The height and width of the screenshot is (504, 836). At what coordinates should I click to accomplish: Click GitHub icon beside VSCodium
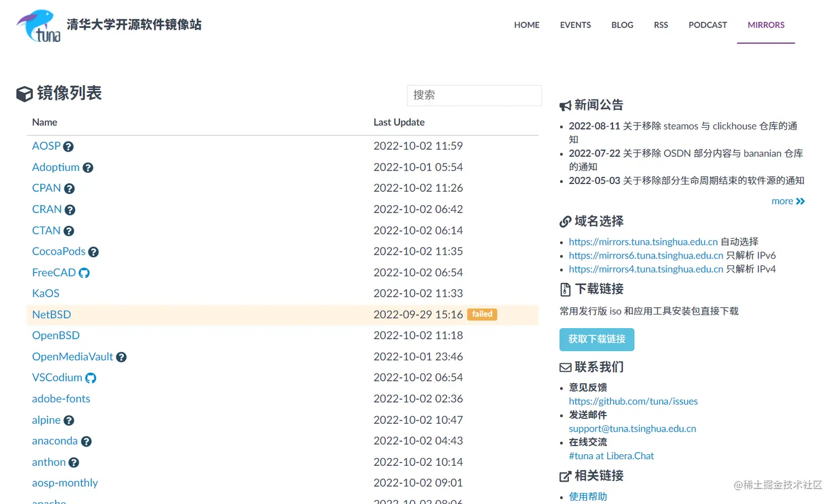91,378
